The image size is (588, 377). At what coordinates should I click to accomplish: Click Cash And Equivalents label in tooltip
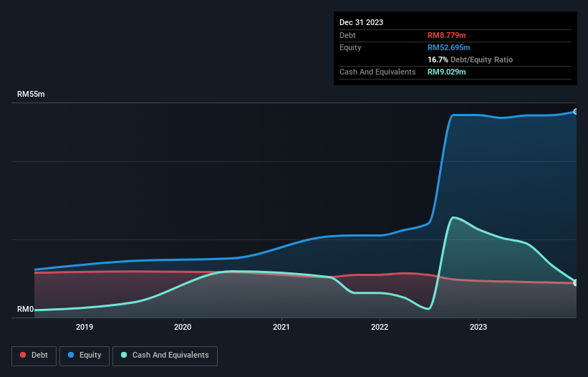(x=377, y=72)
